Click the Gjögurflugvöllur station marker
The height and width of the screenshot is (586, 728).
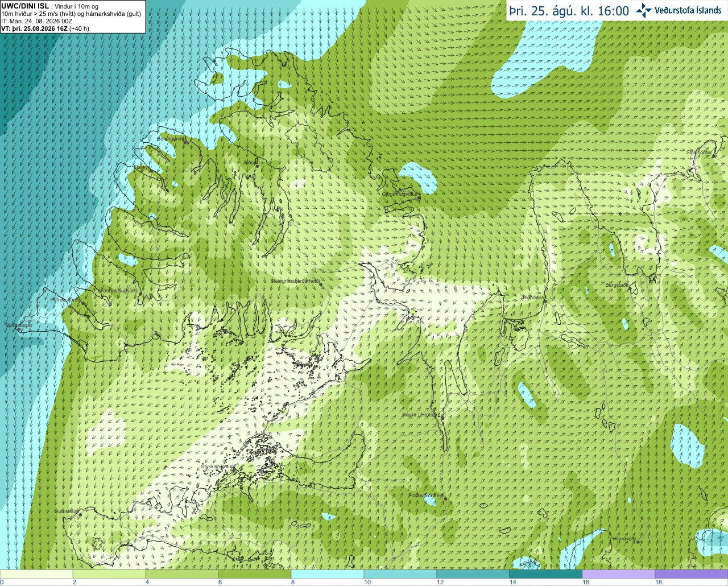(419, 197)
